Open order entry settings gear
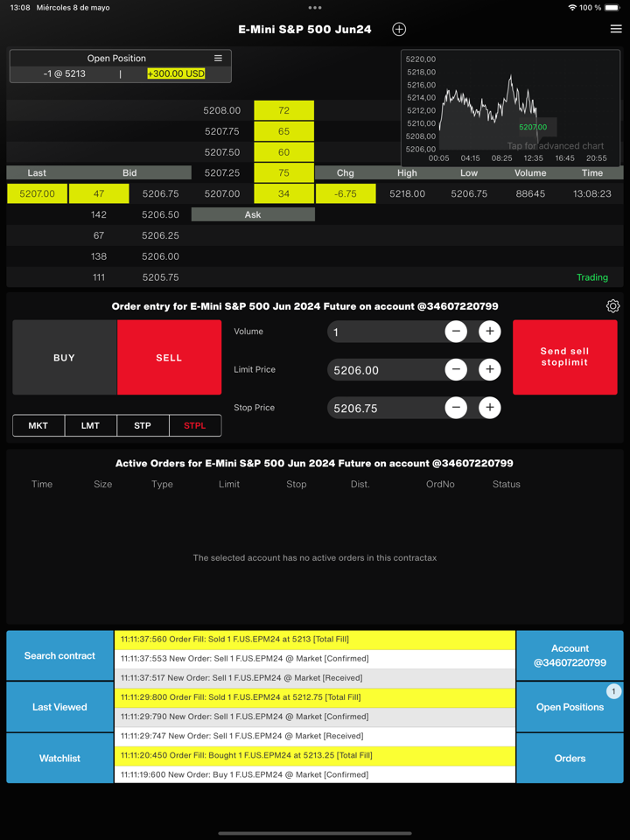The height and width of the screenshot is (840, 630). tap(612, 306)
